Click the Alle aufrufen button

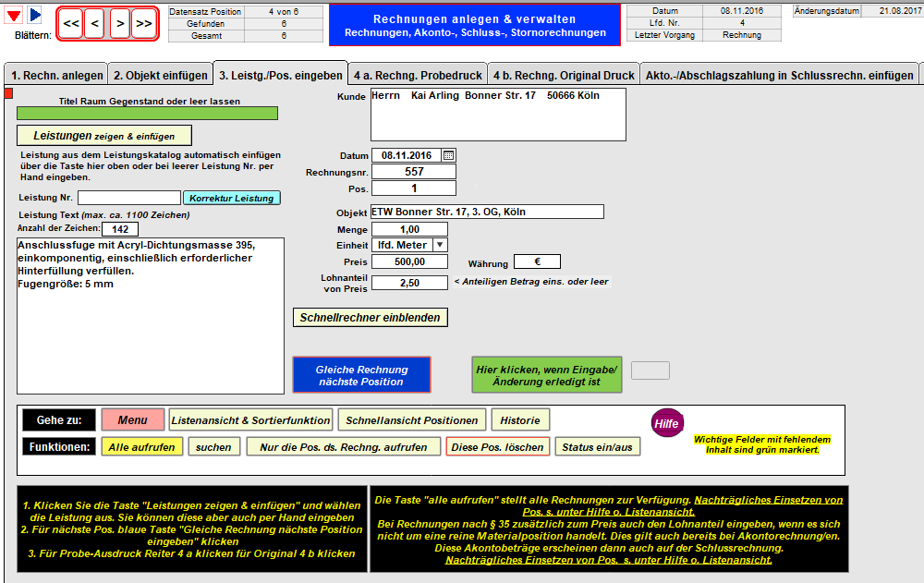pyautogui.click(x=142, y=447)
